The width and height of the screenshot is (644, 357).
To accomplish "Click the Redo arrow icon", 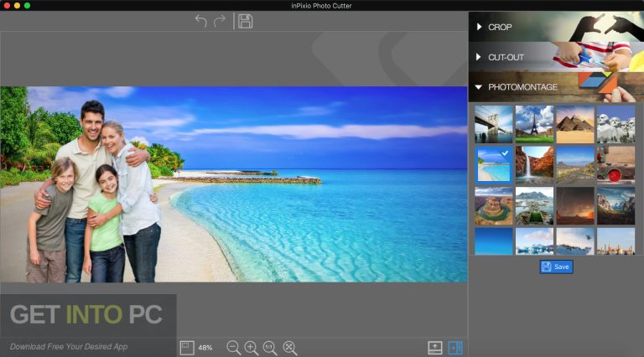I will 221,21.
